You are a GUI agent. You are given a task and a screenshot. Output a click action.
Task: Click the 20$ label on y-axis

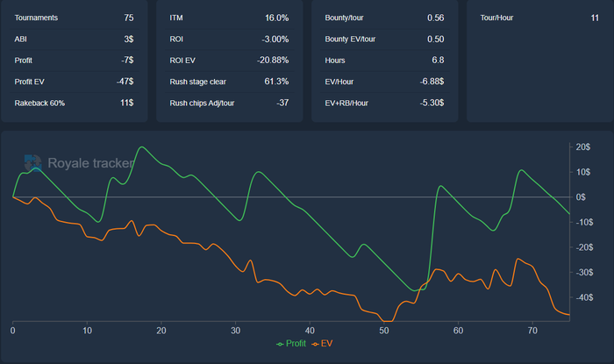point(582,147)
